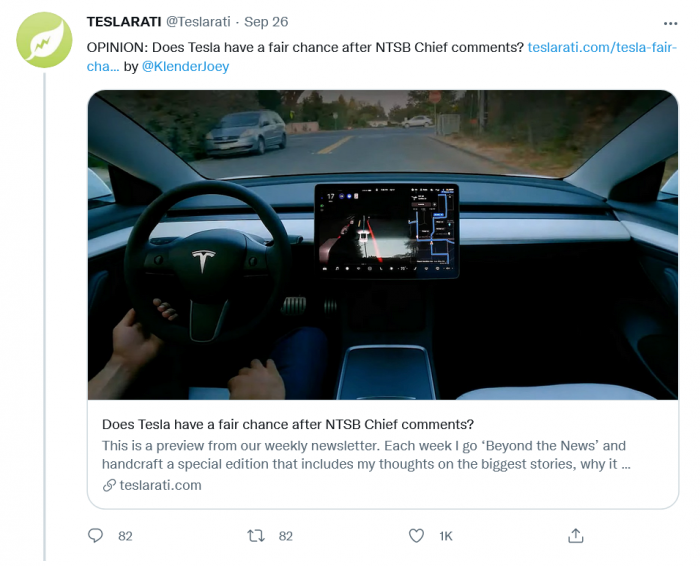This screenshot has width=700, height=566.
Task: Like the tweet with the heart icon
Action: 416,536
